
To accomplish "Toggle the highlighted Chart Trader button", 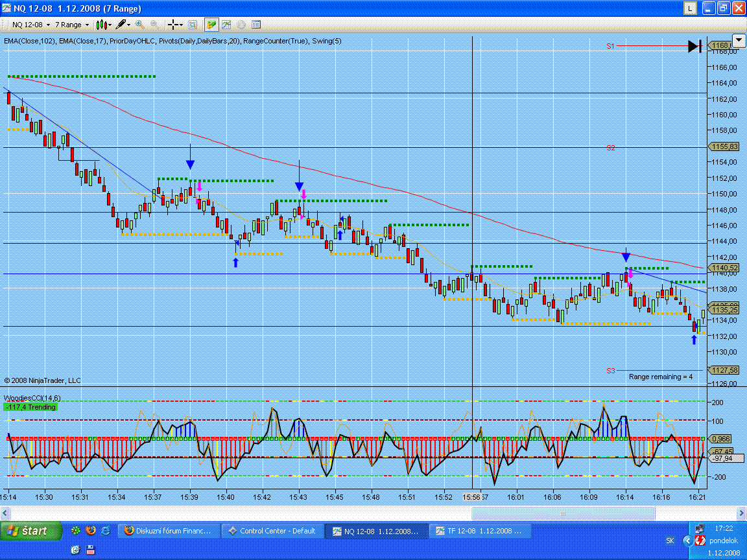I will point(211,25).
